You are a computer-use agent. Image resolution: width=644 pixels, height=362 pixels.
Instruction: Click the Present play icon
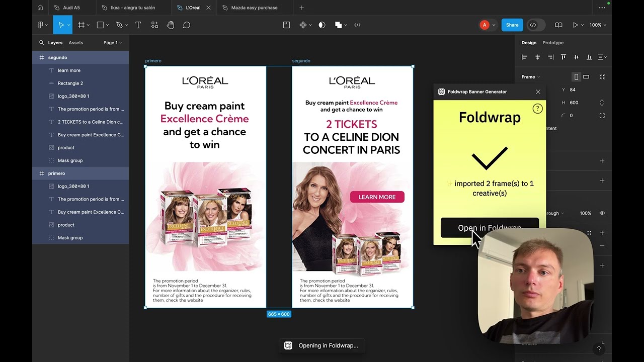[x=575, y=25]
